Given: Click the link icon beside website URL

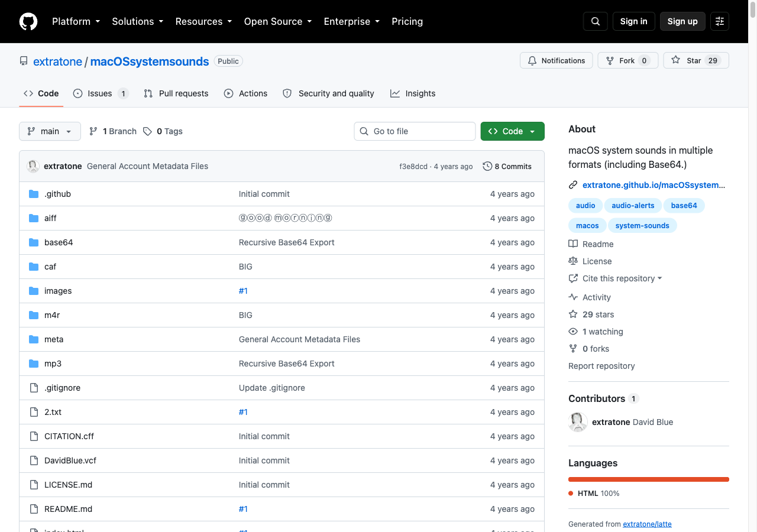Looking at the screenshot, I should [x=573, y=185].
